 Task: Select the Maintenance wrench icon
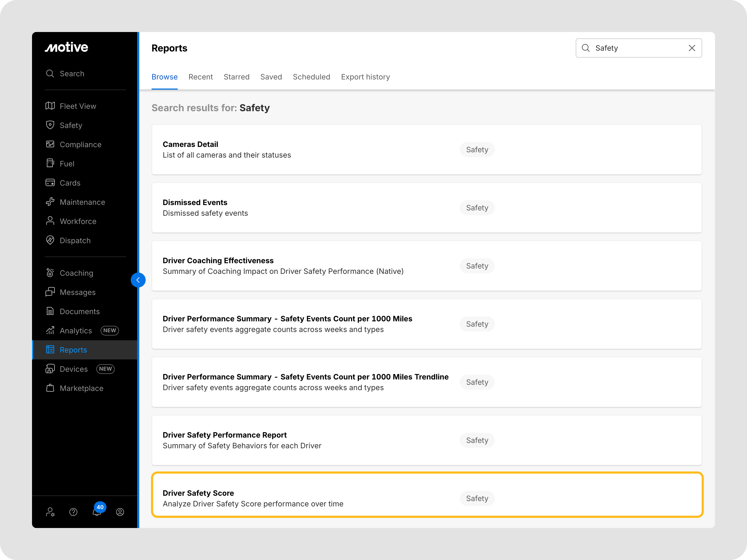pos(50,202)
